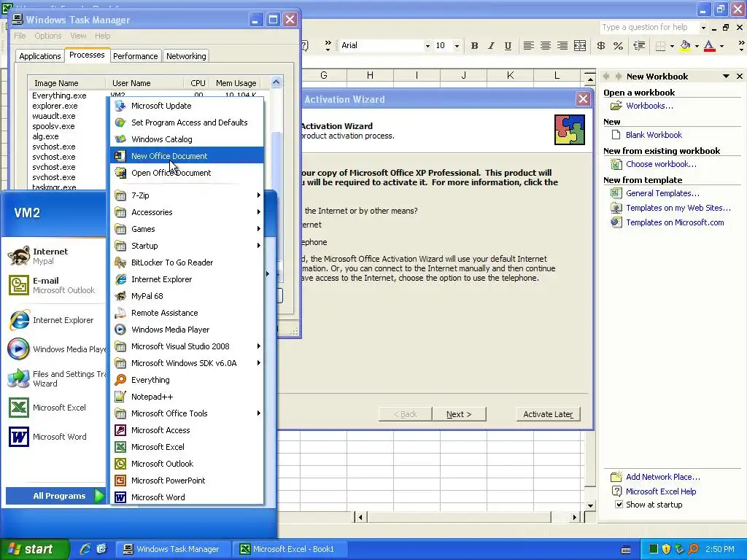
Task: Select Open Office Document menu entry
Action: coord(187,173)
